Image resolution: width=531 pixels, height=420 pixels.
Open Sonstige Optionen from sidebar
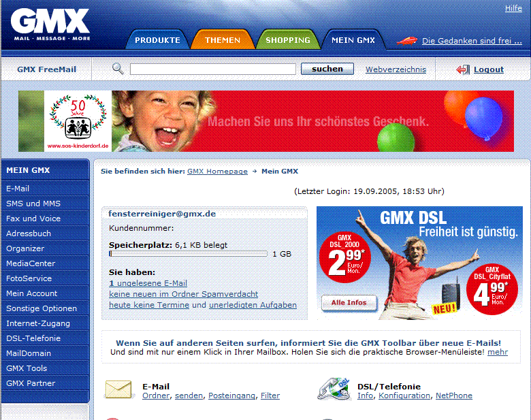45,308
